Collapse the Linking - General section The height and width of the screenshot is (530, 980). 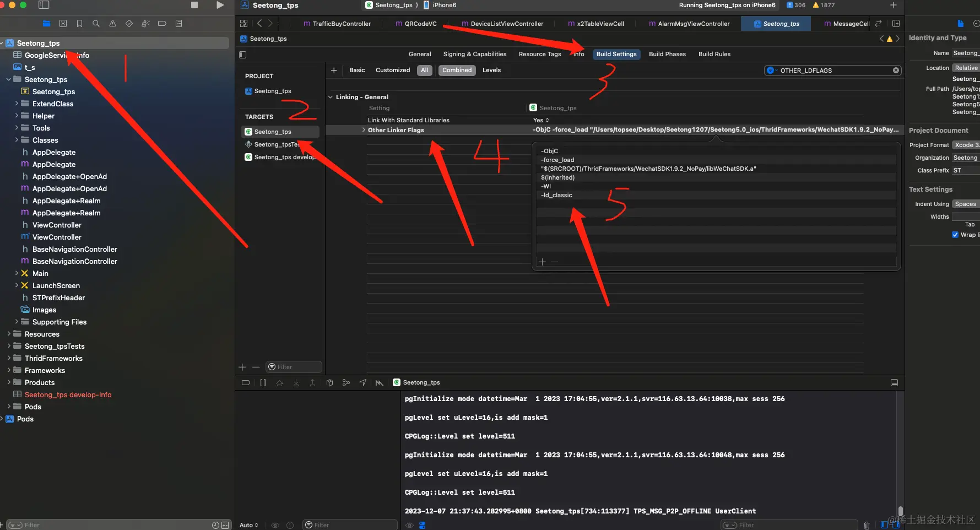coord(331,98)
